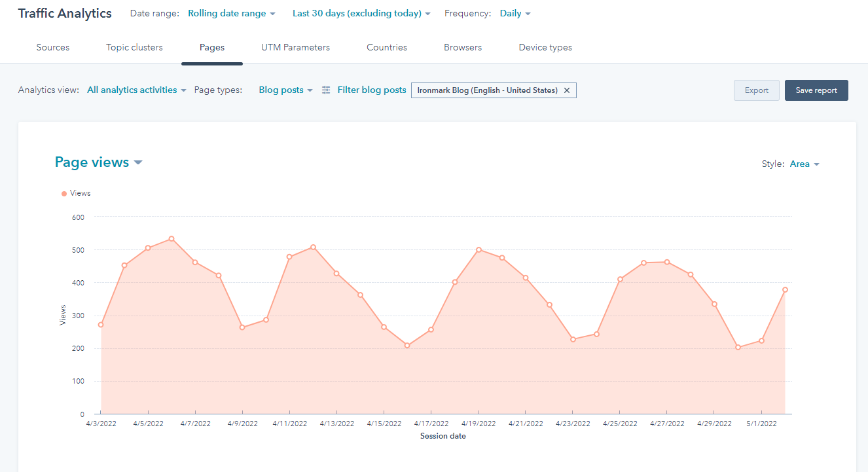Viewport: 868px width, 472px height.
Task: Change the Daily frequency dropdown
Action: 515,13
